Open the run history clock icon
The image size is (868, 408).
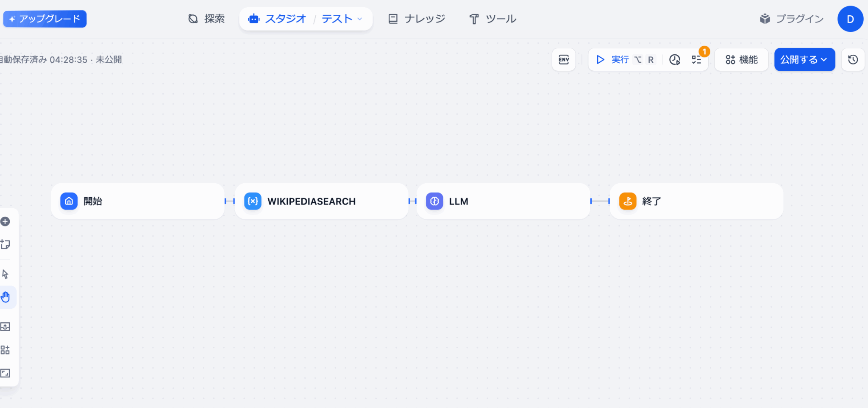675,60
